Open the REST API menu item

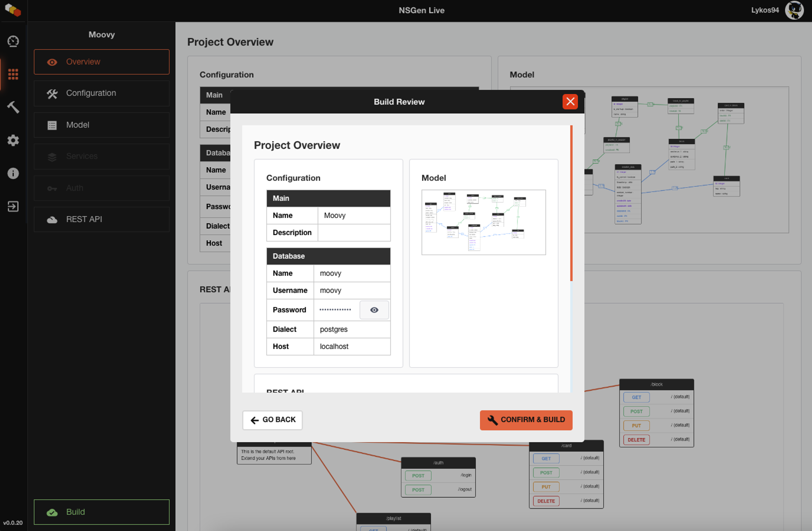pos(101,220)
